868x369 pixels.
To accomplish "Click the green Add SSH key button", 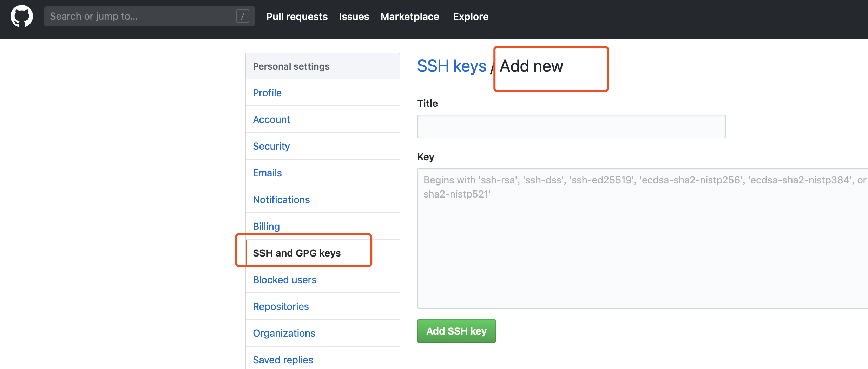I will coord(456,331).
